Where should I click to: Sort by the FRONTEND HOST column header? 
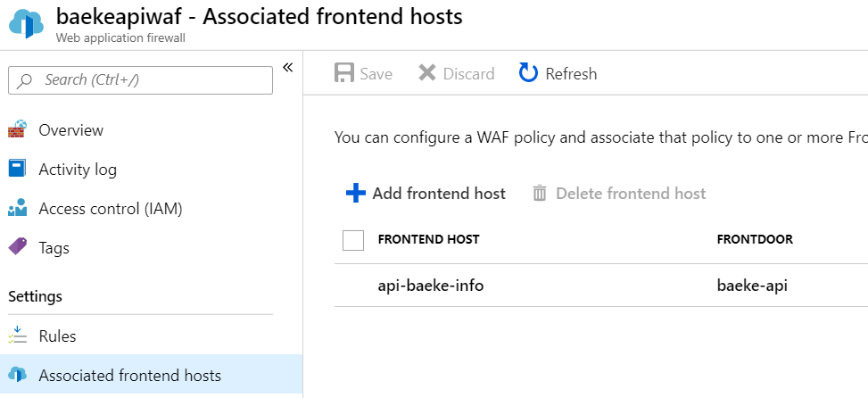click(428, 239)
